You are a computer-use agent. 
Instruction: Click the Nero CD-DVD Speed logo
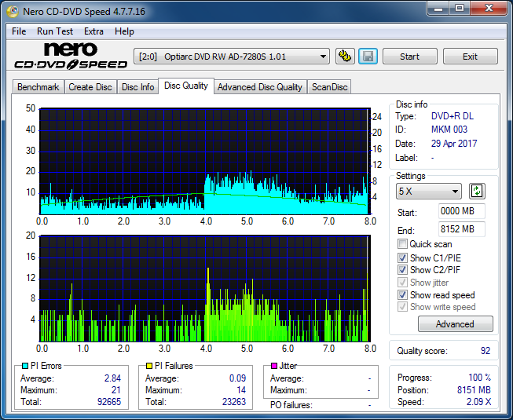coord(70,57)
